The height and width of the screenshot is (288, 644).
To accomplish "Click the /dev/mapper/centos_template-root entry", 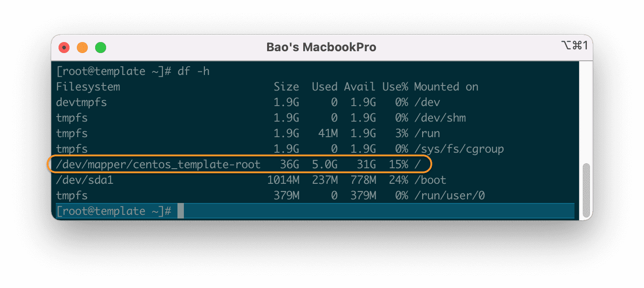I will pyautogui.click(x=158, y=165).
